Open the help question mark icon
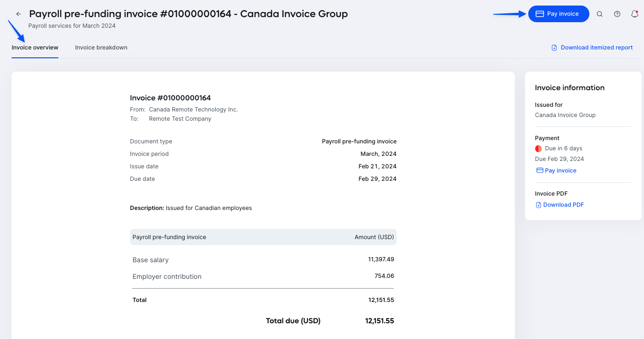644x339 pixels. pos(617,14)
